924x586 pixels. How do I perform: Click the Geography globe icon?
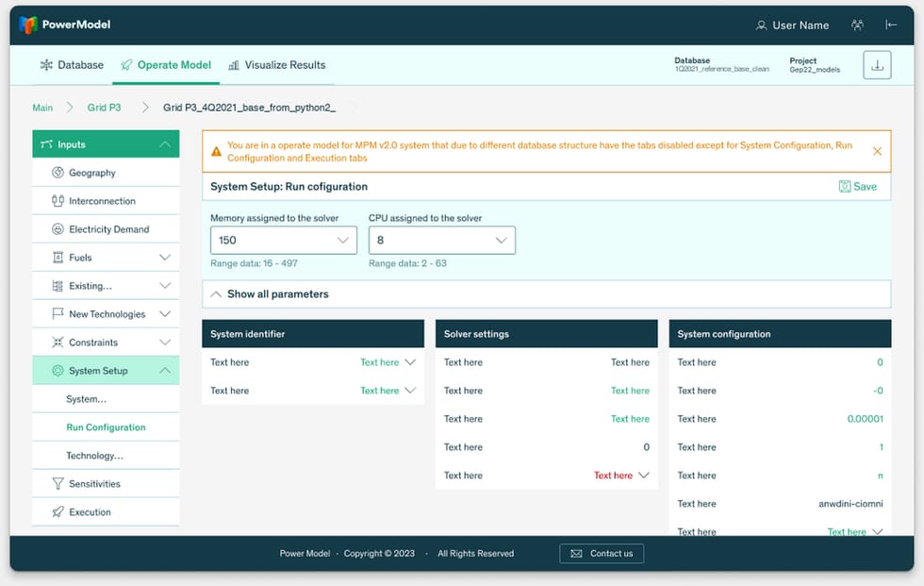tap(58, 173)
